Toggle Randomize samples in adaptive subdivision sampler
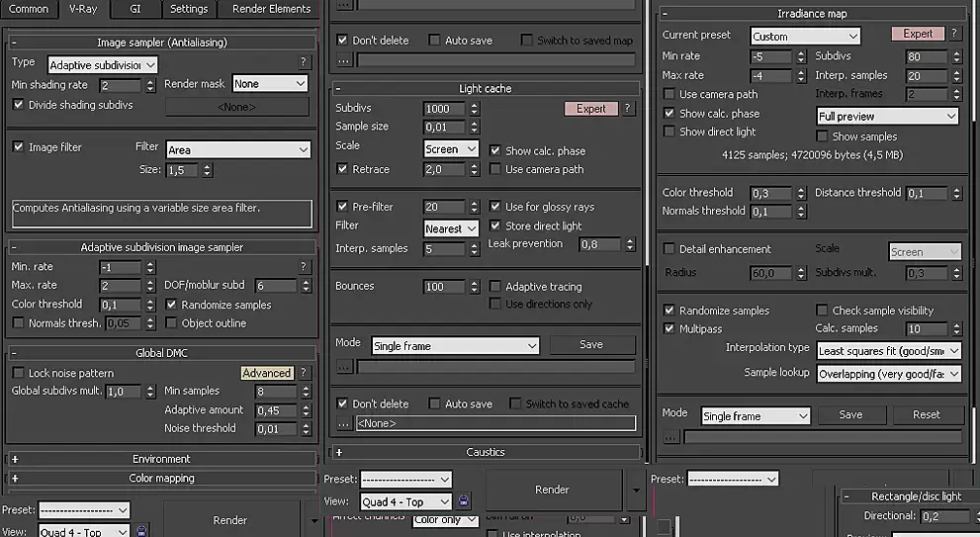This screenshot has width=980, height=537. 171,305
